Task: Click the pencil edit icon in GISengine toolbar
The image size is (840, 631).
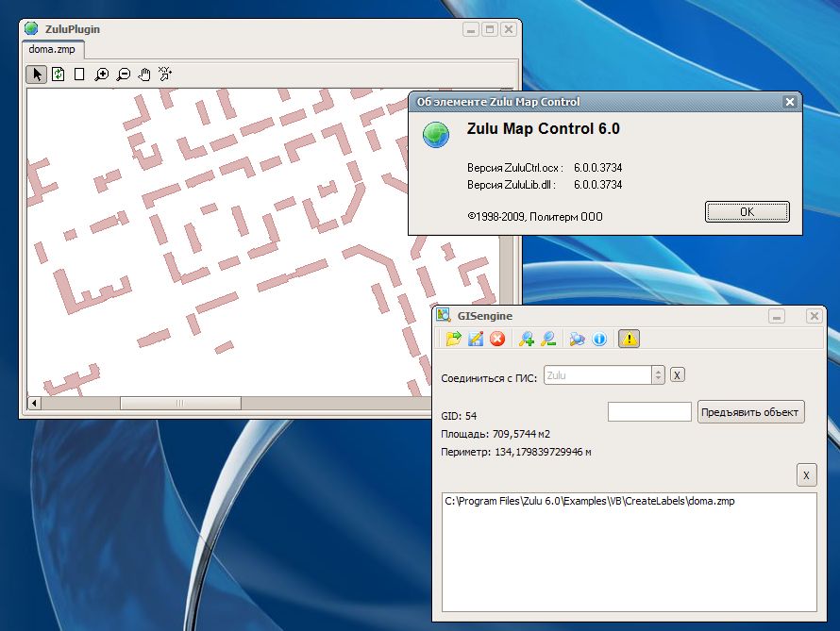Action: coord(476,339)
